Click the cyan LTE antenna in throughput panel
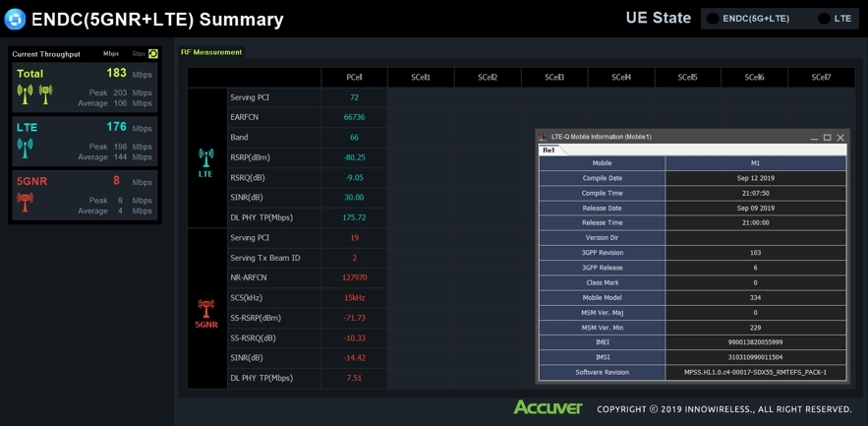The image size is (868, 426). pos(25,149)
